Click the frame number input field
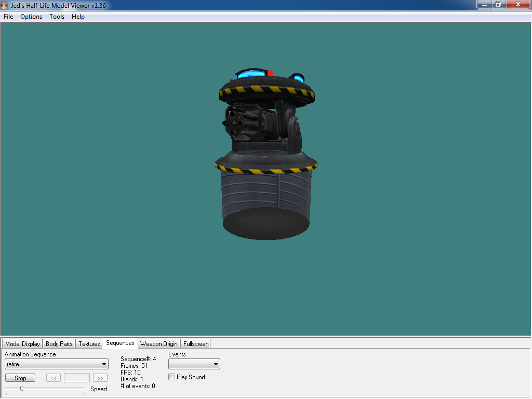Image resolution: width=532 pixels, height=399 pixels. (77, 378)
